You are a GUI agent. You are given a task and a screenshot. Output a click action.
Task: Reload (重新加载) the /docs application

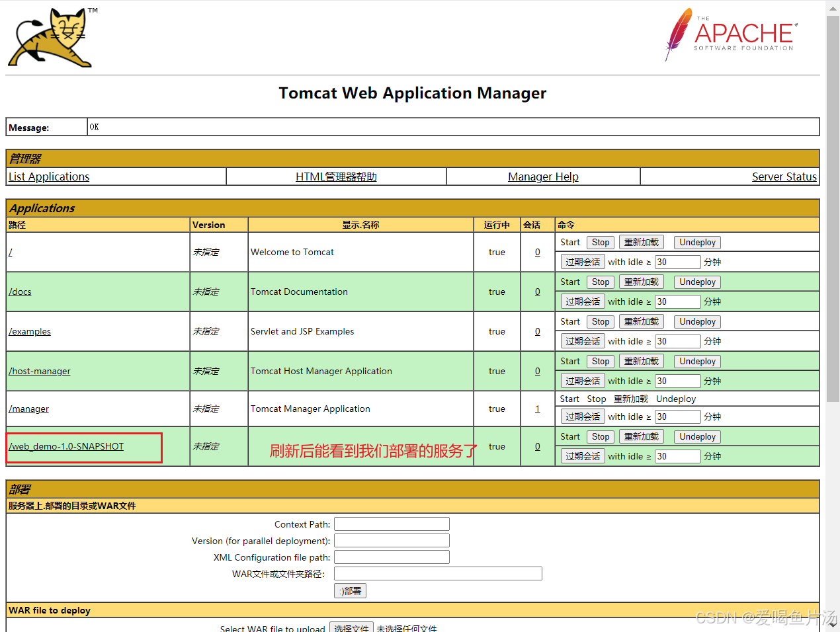click(642, 282)
